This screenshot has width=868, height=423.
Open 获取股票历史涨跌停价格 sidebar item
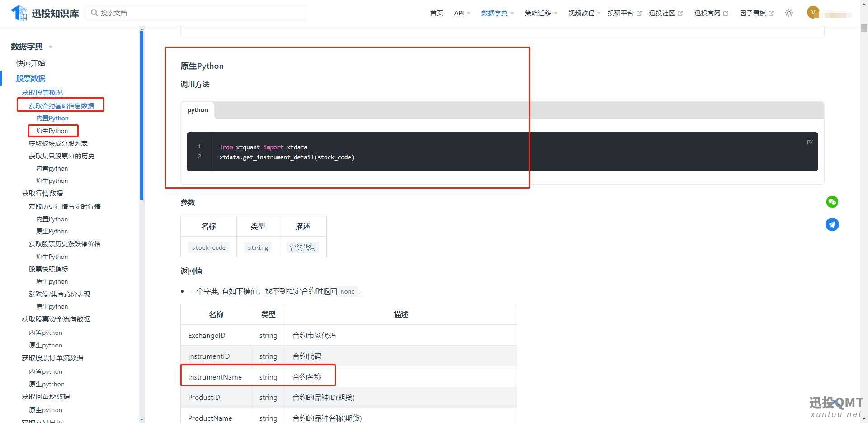65,244
